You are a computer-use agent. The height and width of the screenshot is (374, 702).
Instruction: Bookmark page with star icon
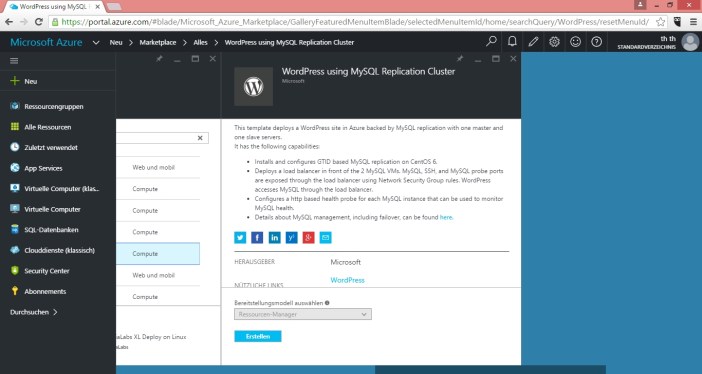pos(660,21)
